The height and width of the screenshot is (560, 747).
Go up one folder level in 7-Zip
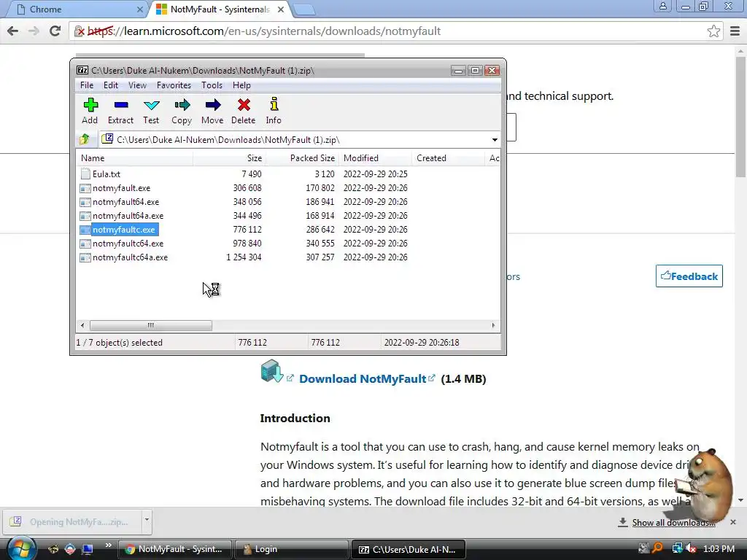pos(85,139)
